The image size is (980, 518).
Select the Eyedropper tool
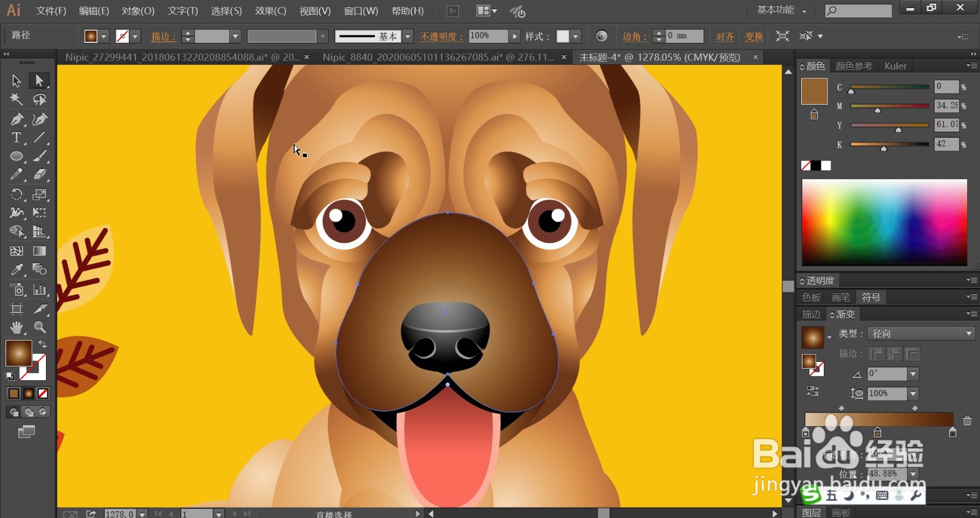point(17,269)
